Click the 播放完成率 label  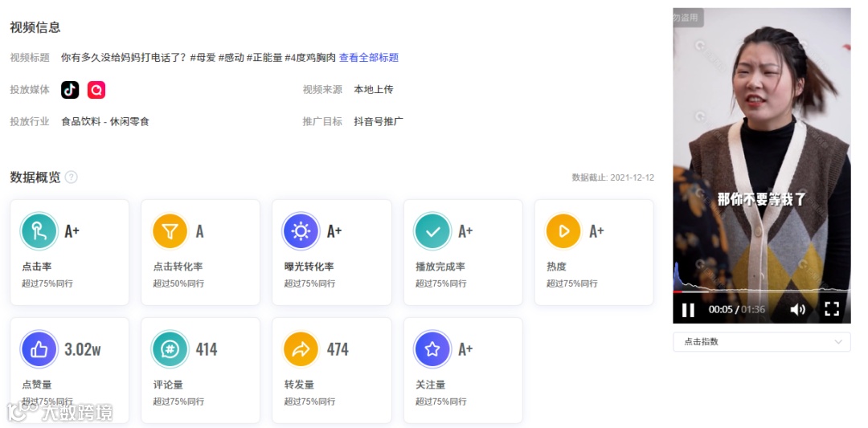tap(440, 267)
